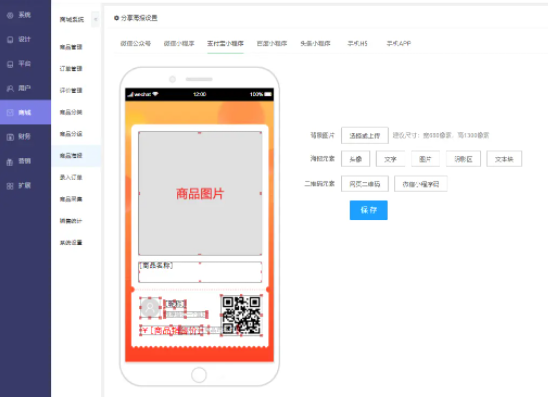Select the highlighted 商城 sidebar item
The image size is (548, 397).
click(25, 112)
